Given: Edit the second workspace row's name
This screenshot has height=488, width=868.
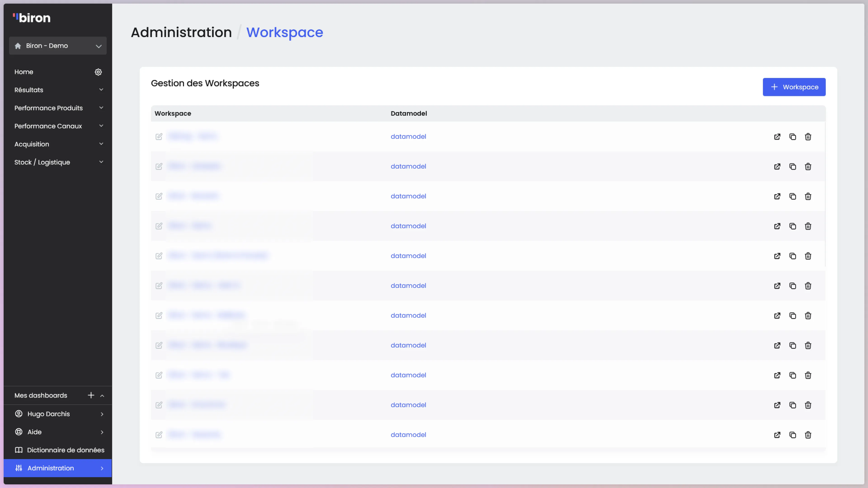Looking at the screenshot, I should coord(159,166).
